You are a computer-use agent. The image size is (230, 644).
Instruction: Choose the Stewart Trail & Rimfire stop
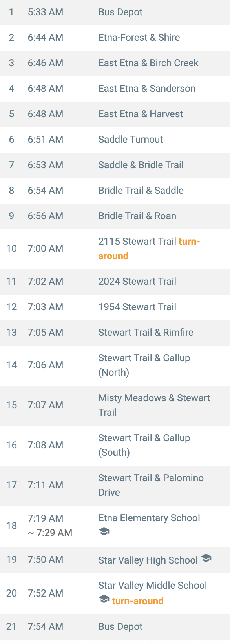tap(115, 333)
